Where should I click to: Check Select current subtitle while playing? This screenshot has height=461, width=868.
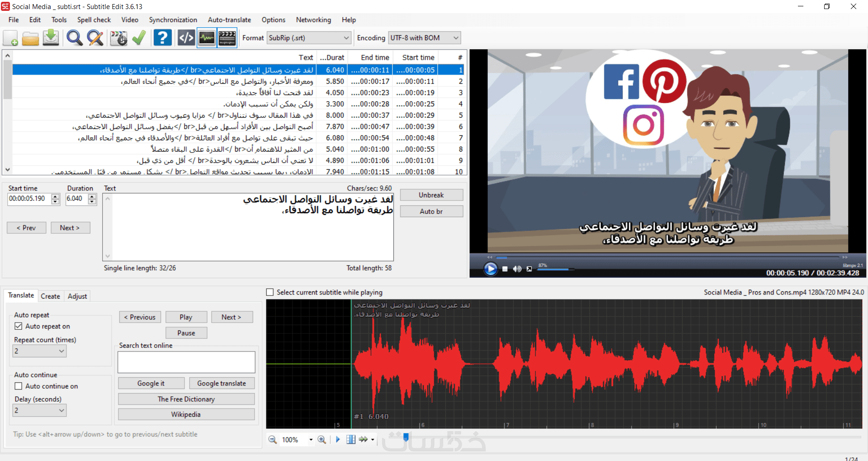tap(270, 292)
